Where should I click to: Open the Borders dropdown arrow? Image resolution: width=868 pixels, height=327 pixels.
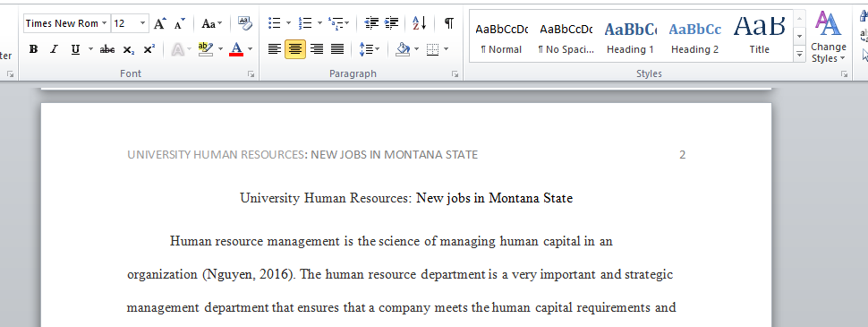coord(447,49)
